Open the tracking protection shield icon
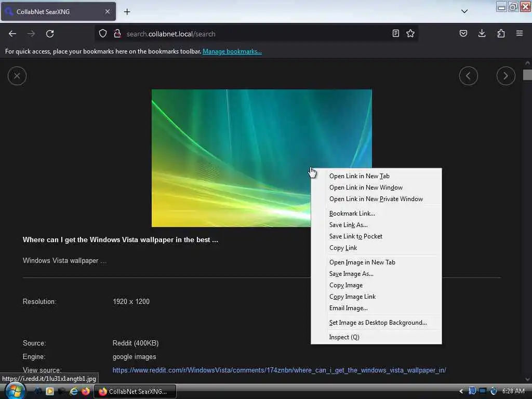 point(103,34)
